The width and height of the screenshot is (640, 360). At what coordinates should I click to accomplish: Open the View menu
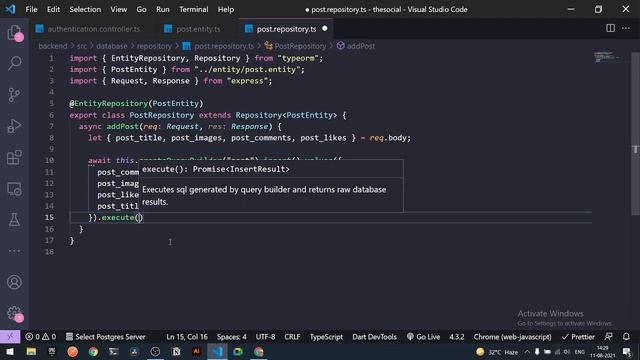click(x=118, y=9)
